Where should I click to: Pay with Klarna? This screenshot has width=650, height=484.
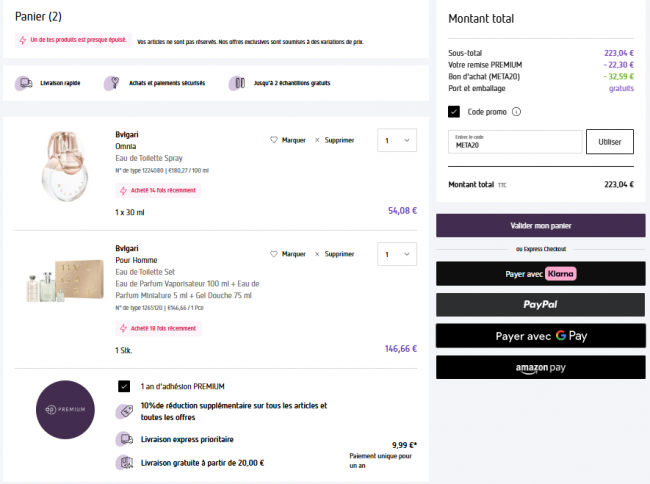[540, 273]
